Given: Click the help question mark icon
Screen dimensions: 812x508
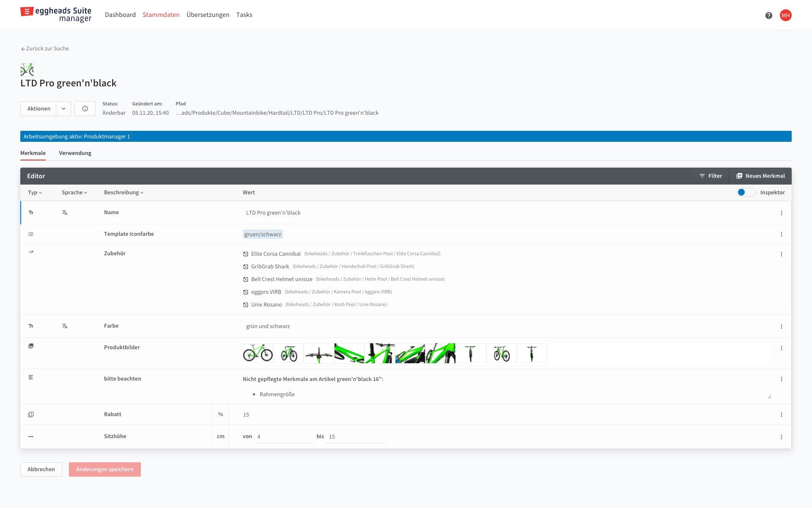Looking at the screenshot, I should pyautogui.click(x=768, y=16).
